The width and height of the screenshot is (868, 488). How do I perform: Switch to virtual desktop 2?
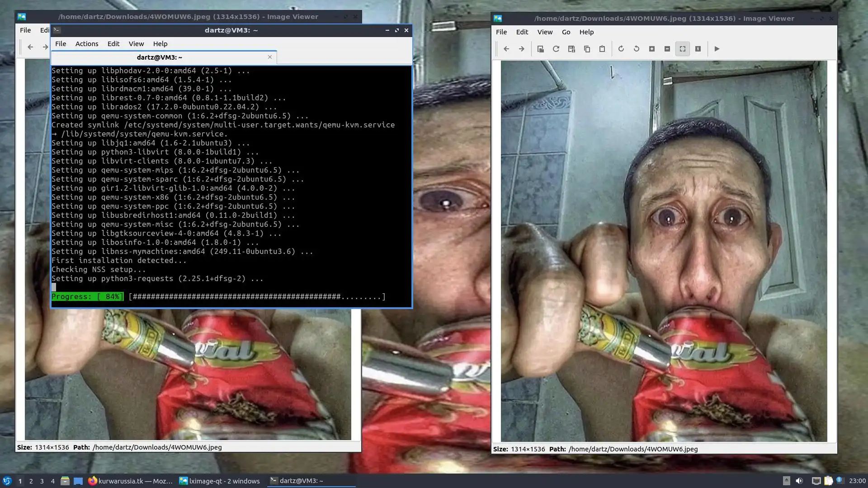(31, 481)
